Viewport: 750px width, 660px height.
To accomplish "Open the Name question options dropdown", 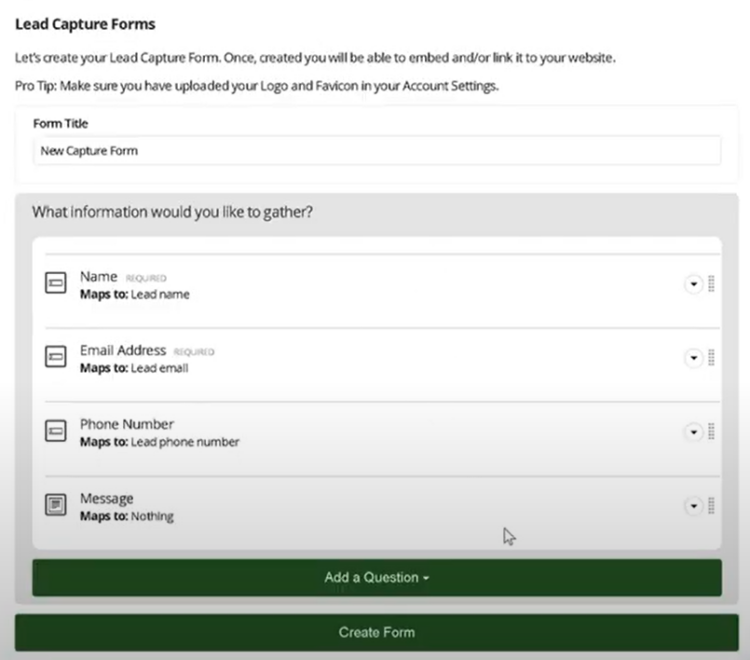I will pyautogui.click(x=694, y=284).
